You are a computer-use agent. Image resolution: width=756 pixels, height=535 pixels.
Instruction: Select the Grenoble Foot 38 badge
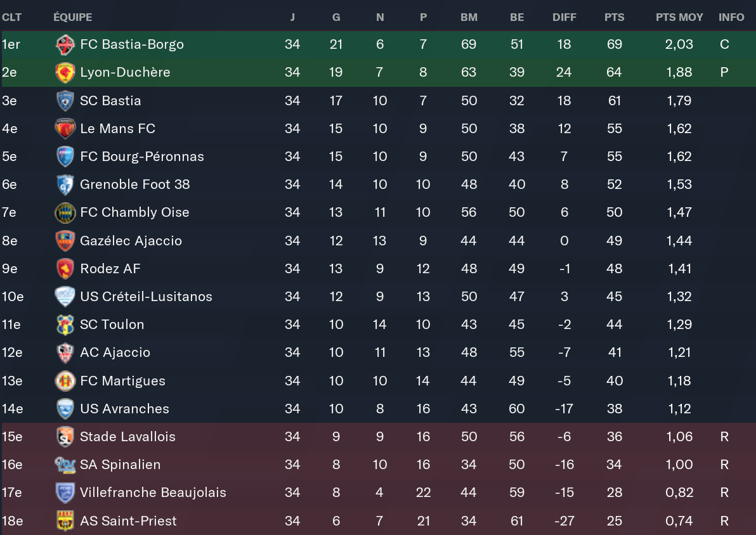click(65, 184)
